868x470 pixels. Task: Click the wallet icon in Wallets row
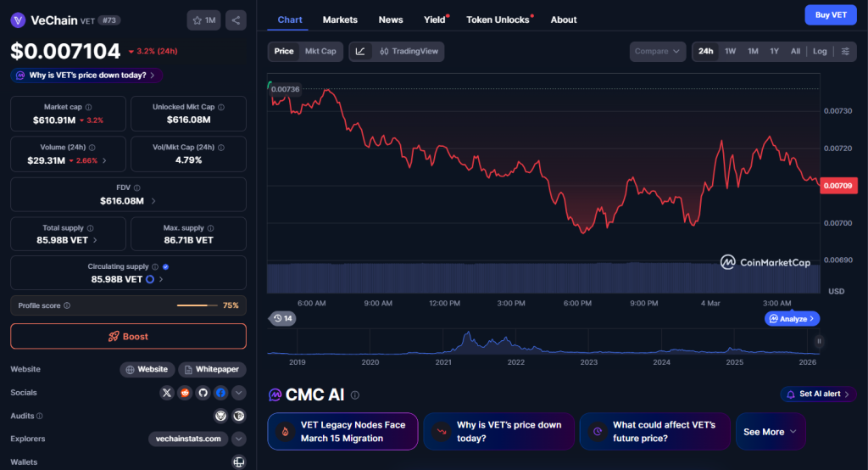[239, 462]
